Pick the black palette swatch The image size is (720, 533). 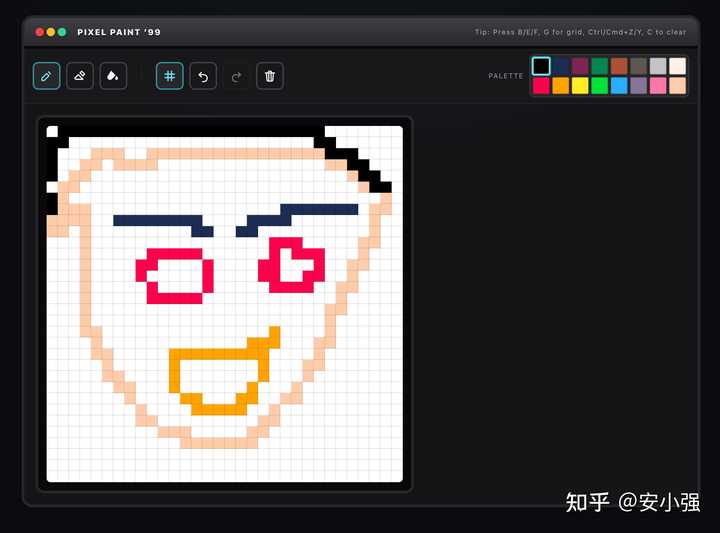coord(541,66)
